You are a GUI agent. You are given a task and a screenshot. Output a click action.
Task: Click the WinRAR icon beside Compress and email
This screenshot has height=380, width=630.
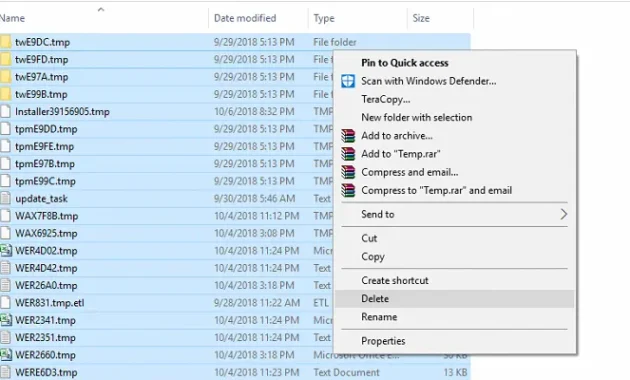click(x=348, y=172)
